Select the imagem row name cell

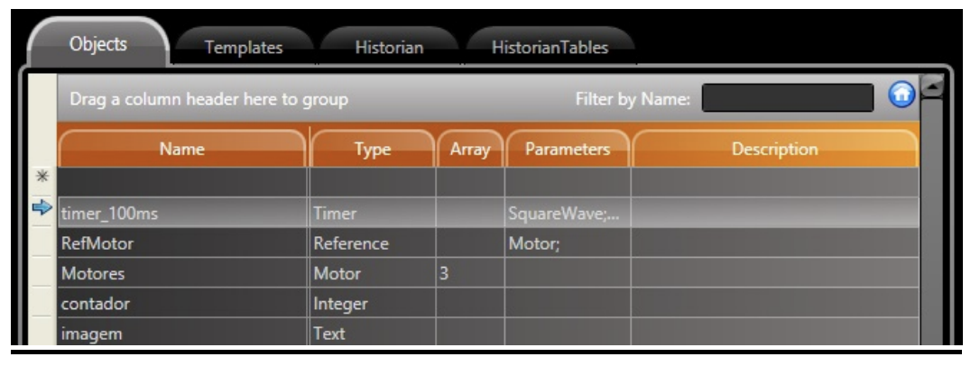pos(183,333)
